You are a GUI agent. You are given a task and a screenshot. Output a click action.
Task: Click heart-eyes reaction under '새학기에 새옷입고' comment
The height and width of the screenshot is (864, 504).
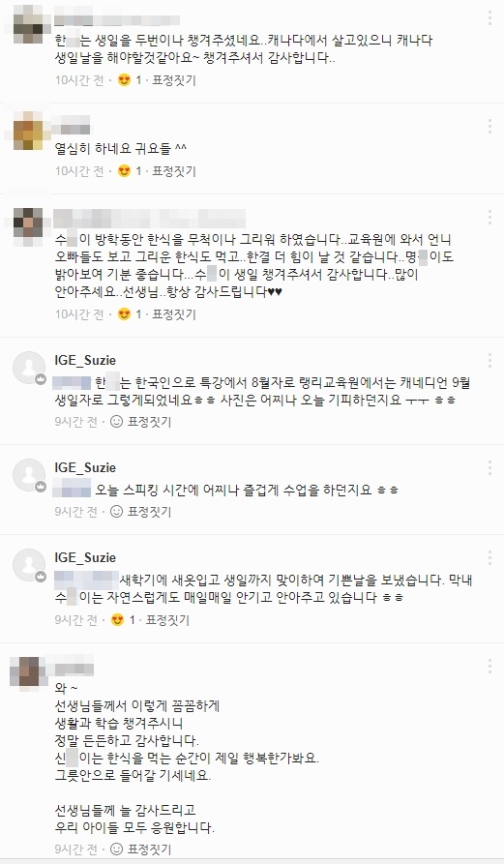[117, 620]
